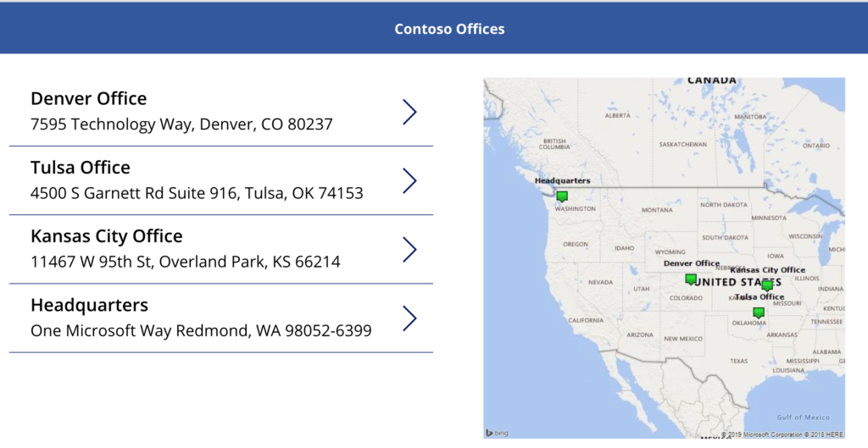The image size is (868, 448).
Task: Open Denver Office details with chevron arrow
Action: 410,112
